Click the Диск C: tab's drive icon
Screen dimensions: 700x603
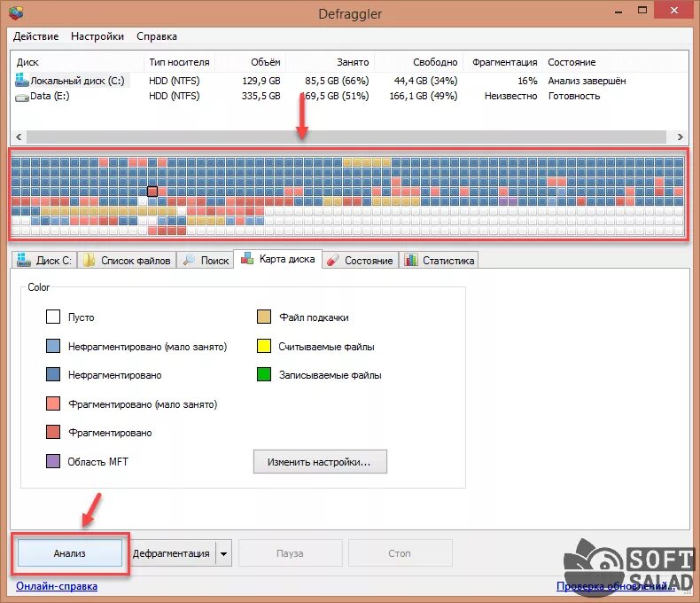coord(23,260)
